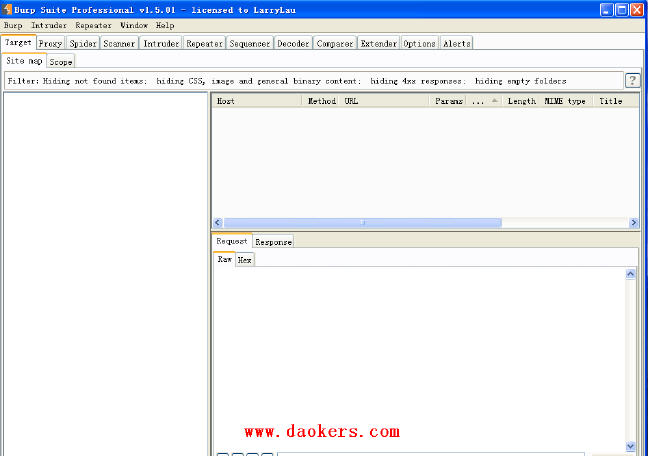Viewport: 648px width, 456px height.
Task: Click the site map Filter bar
Action: (313, 81)
